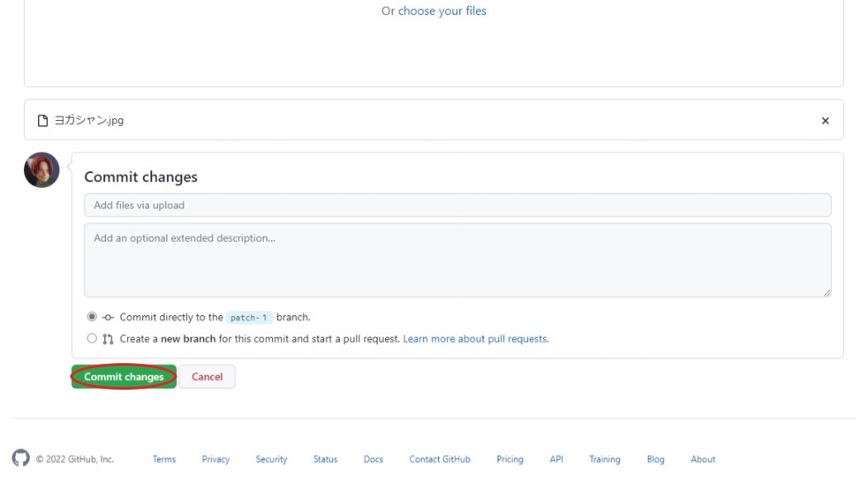The image size is (868, 503).
Task: Select create a new branch option
Action: 92,338
